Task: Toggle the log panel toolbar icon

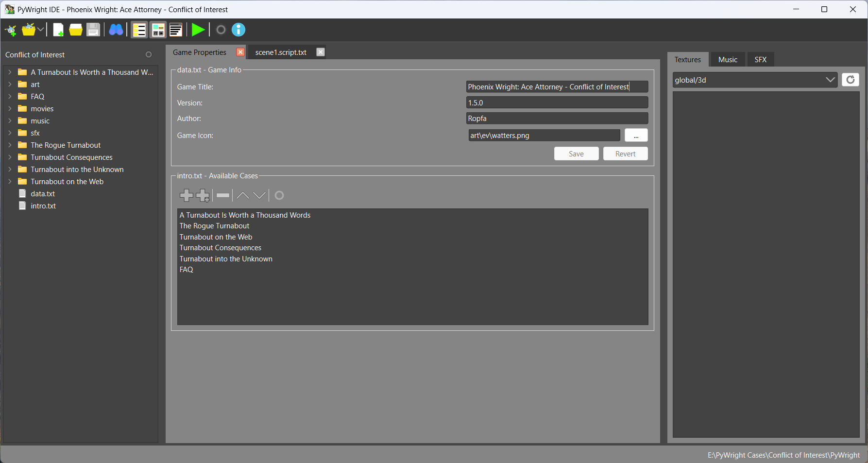Action: coord(176,30)
